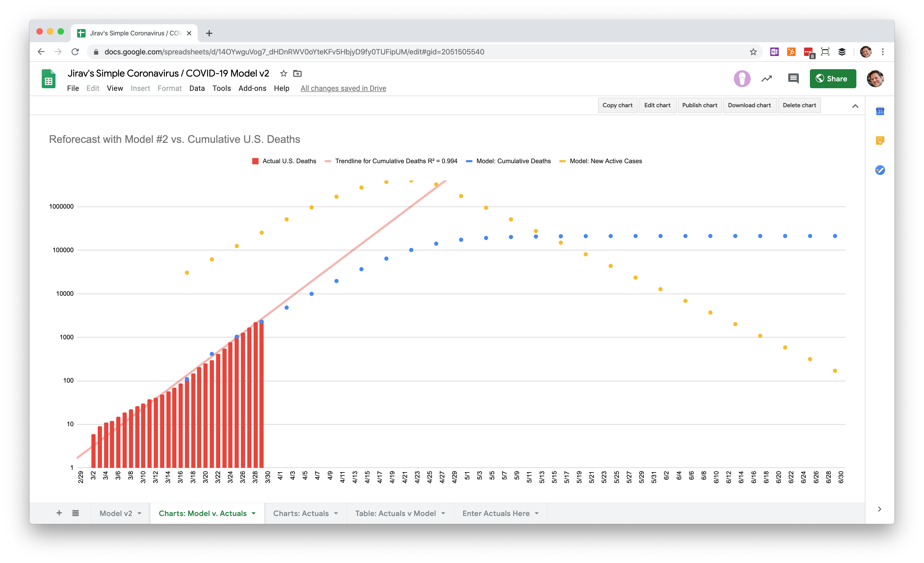The height and width of the screenshot is (563, 924).
Task: Click the Actual U.S. Deaths red legend swatch
Action: tap(255, 161)
